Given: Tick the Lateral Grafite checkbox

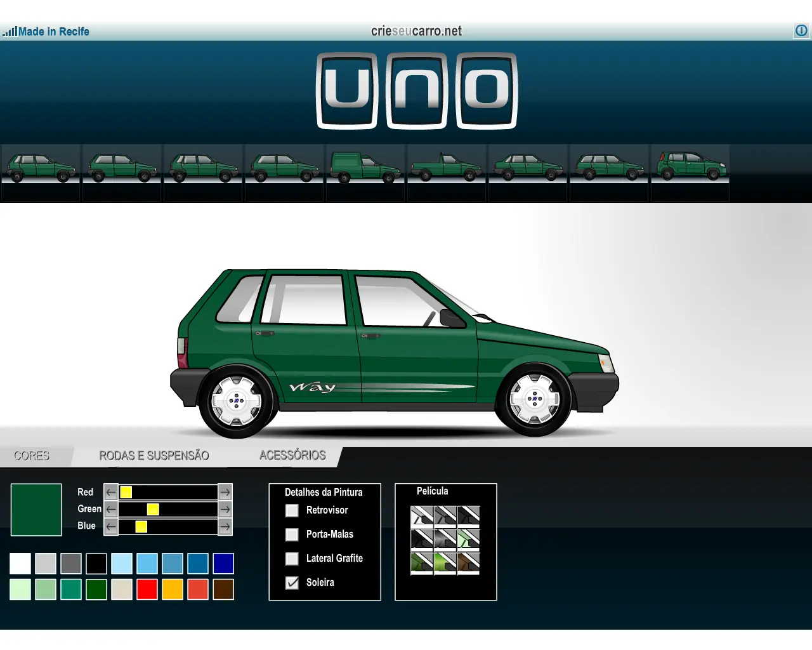Looking at the screenshot, I should [292, 559].
